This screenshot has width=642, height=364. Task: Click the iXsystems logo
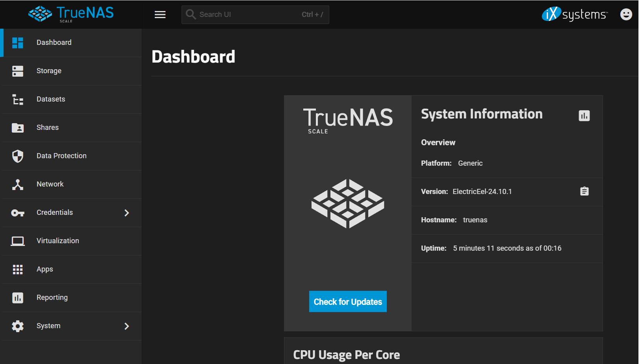click(x=575, y=14)
